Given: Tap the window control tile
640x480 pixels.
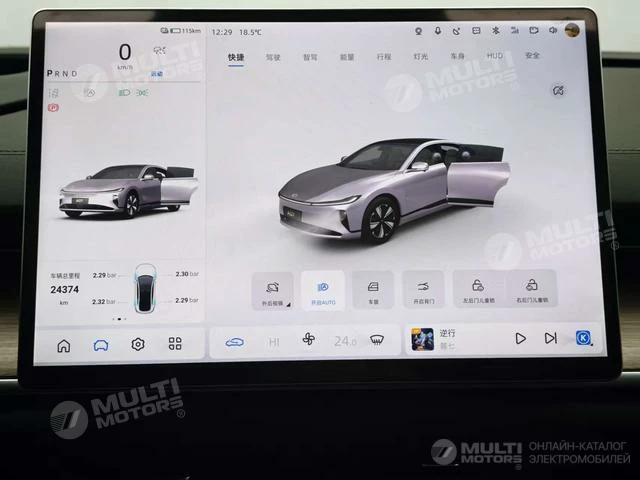Looking at the screenshot, I should tap(374, 290).
